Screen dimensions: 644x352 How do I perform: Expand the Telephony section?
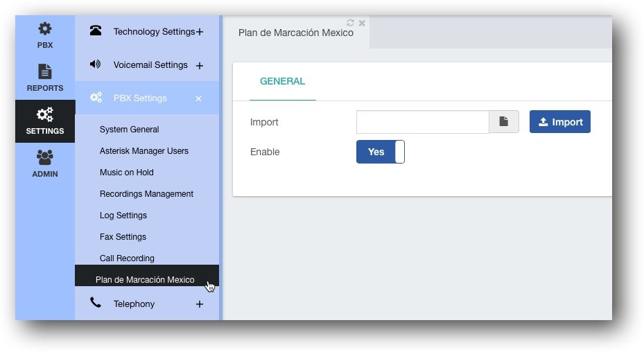tap(200, 304)
